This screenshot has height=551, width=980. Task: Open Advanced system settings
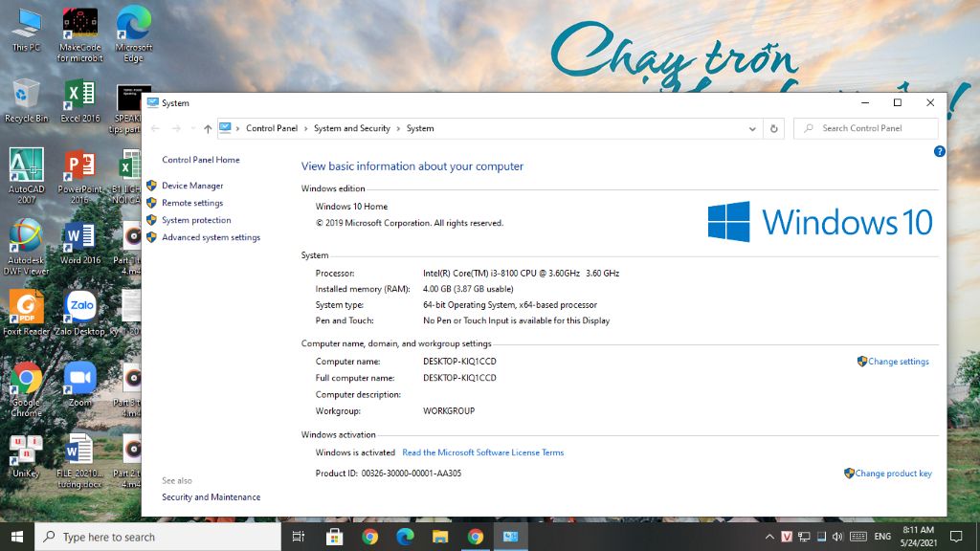(211, 237)
